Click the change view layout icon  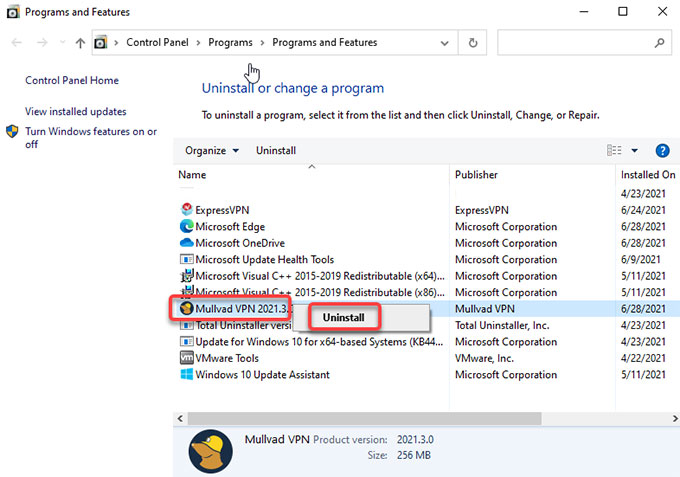[614, 150]
